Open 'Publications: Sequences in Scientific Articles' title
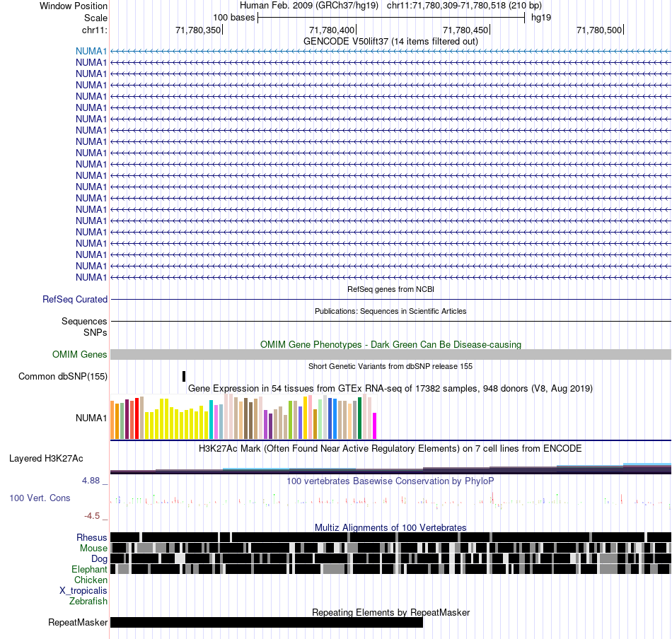Image resolution: width=672 pixels, height=639 pixels. [390, 311]
